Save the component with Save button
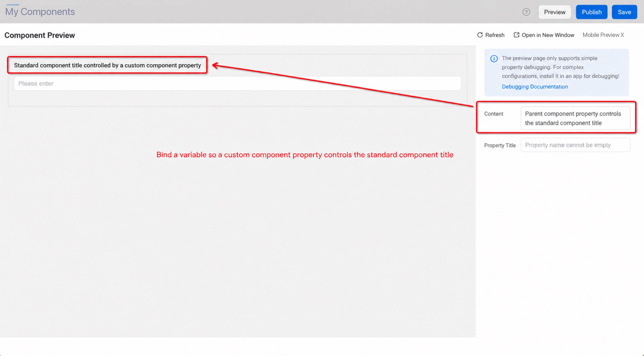 coord(624,12)
